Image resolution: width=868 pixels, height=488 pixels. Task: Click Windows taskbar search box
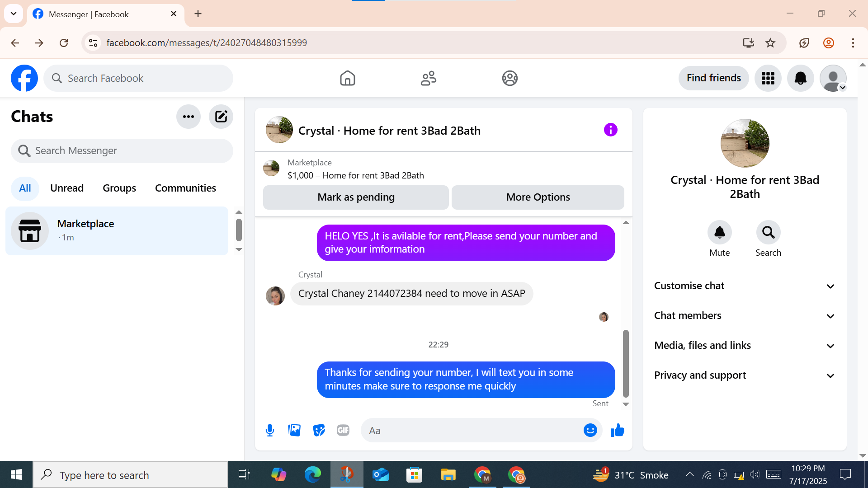coord(131,474)
